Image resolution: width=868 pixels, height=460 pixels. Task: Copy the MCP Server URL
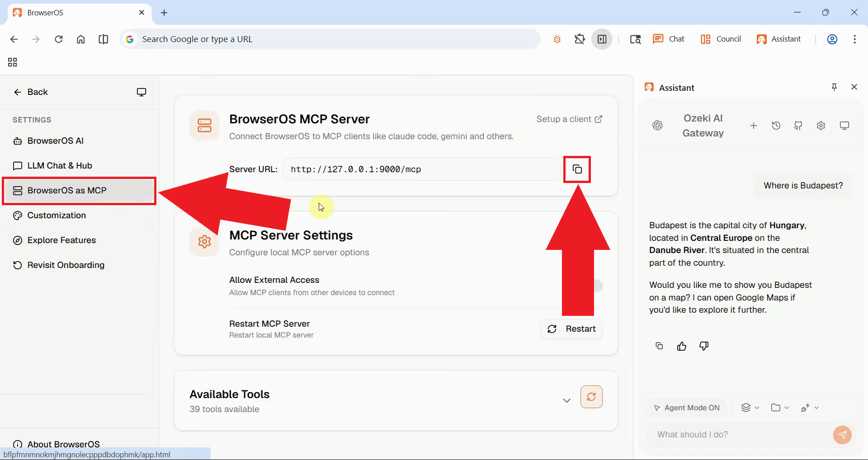[577, 169]
